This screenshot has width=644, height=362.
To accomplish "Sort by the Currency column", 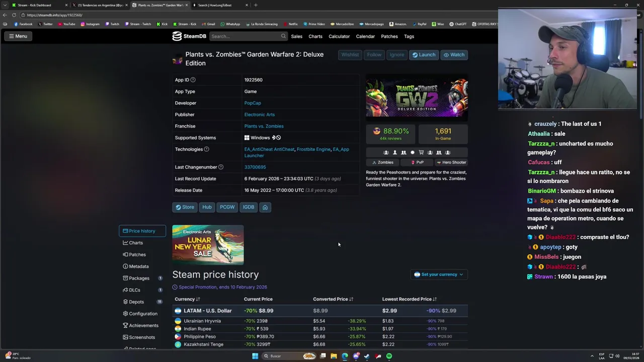I will (187, 299).
